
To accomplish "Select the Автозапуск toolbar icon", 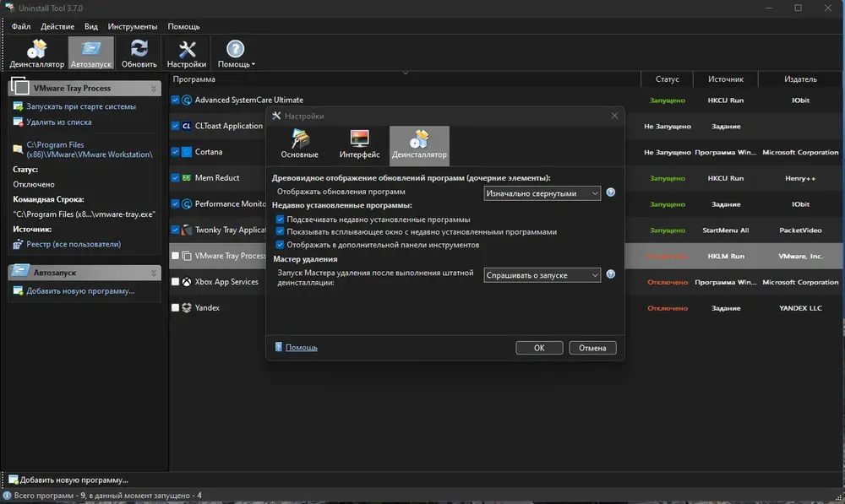I will [90, 53].
